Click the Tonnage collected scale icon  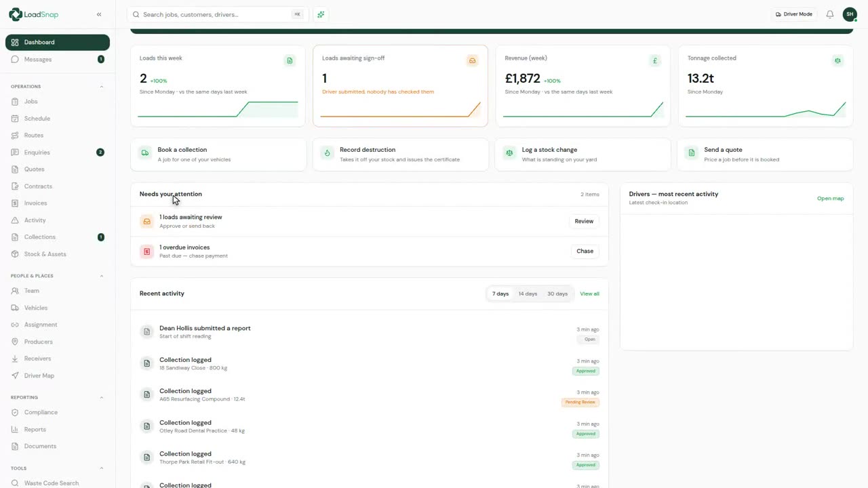click(838, 61)
